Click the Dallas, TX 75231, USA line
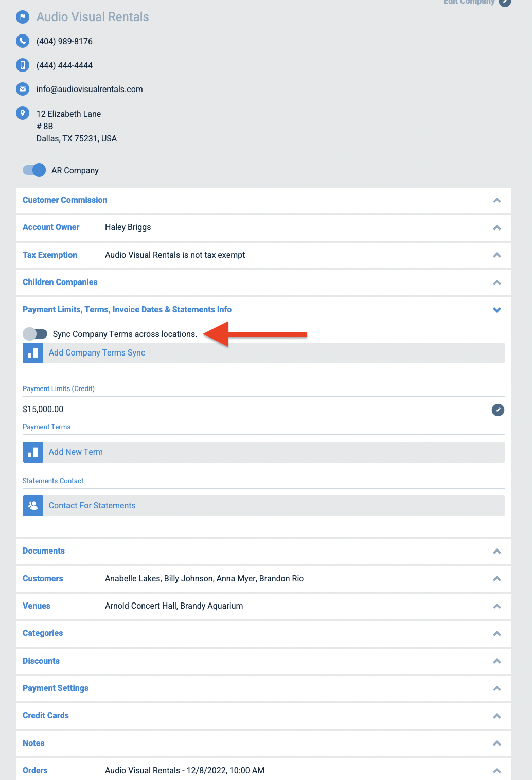The width and height of the screenshot is (532, 780). click(x=77, y=138)
